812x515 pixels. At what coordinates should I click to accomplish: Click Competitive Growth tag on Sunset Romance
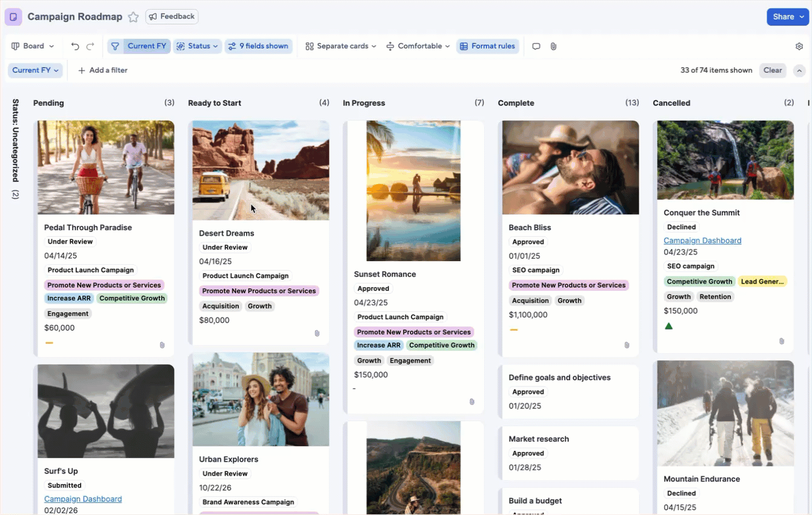tap(442, 345)
